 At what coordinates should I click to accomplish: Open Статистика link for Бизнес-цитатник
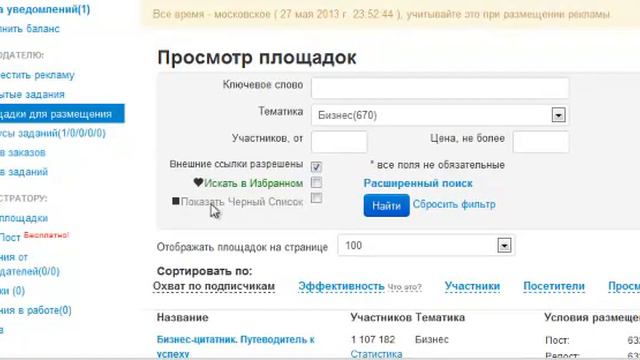(x=376, y=354)
